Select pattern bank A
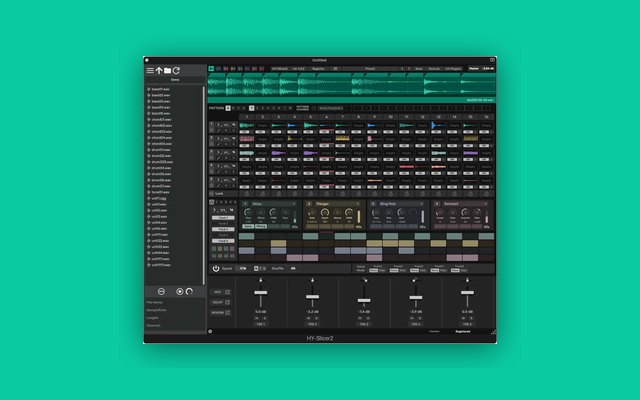 228,108
